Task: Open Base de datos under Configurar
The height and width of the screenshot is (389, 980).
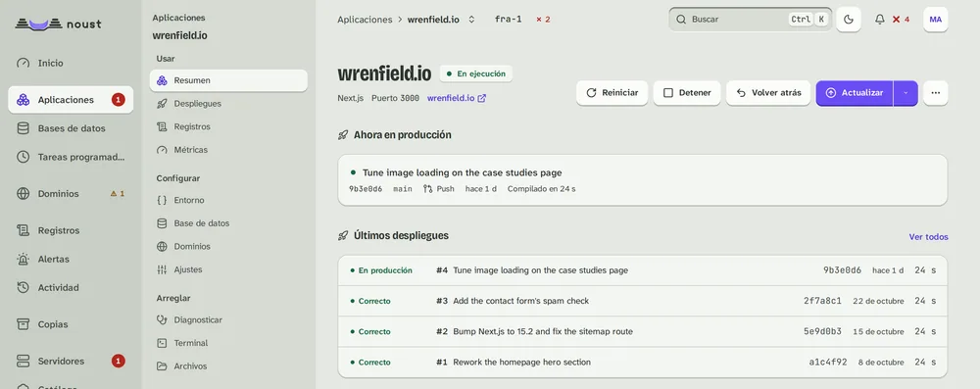Action: [228, 223]
